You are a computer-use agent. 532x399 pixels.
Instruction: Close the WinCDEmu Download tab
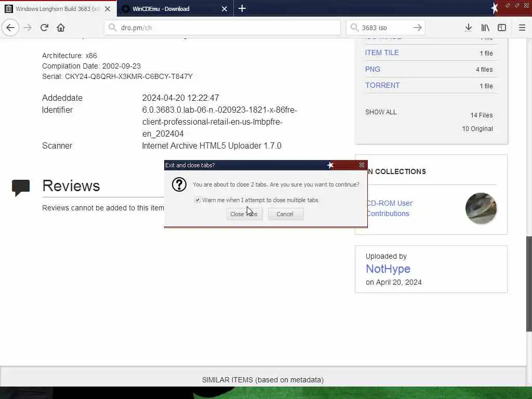pos(224,9)
